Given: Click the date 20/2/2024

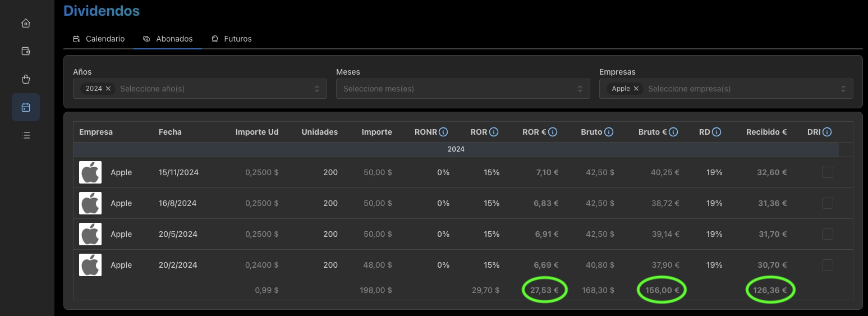Looking at the screenshot, I should [x=178, y=265].
